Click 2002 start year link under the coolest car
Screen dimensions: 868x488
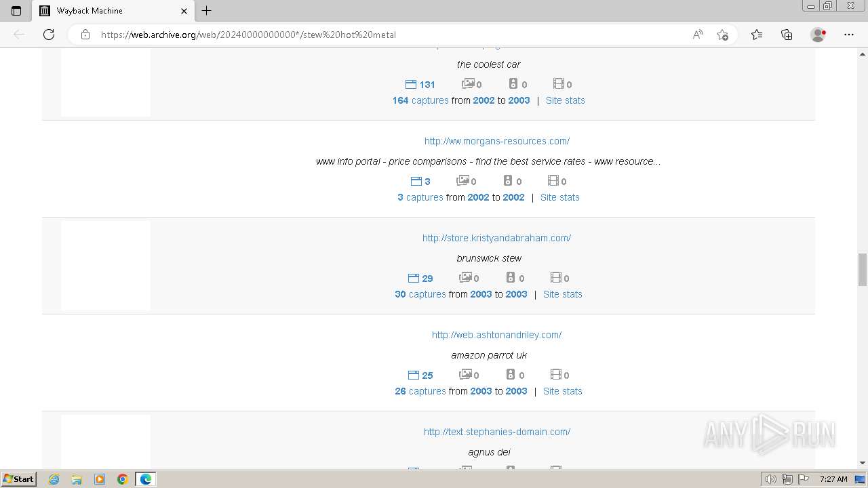pyautogui.click(x=484, y=100)
